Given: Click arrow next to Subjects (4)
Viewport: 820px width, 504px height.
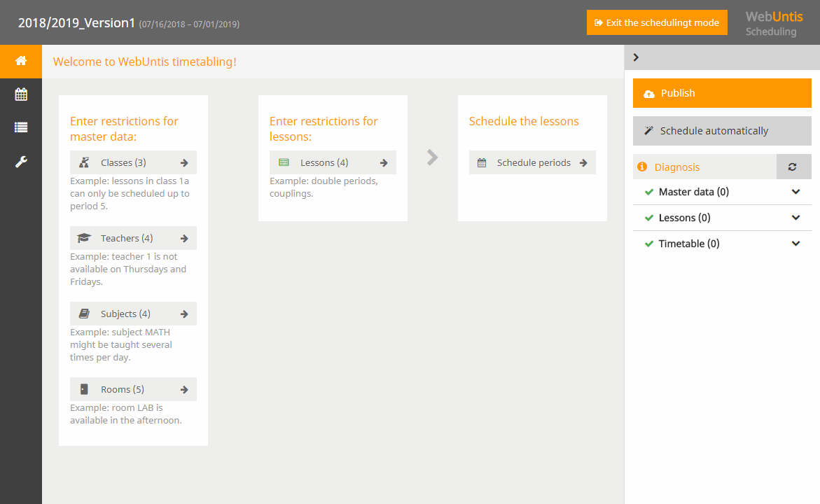Looking at the screenshot, I should point(184,314).
